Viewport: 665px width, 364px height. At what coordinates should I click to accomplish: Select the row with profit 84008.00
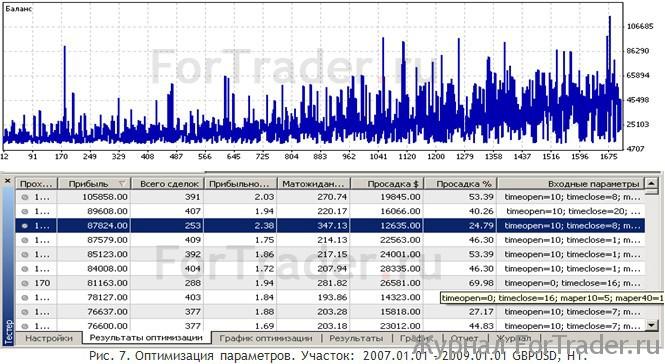click(x=330, y=269)
